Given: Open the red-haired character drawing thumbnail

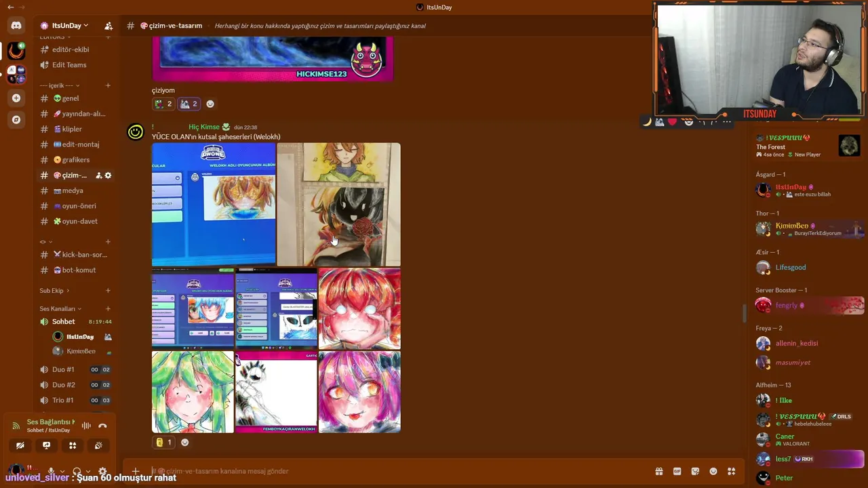Looking at the screenshot, I should (359, 308).
